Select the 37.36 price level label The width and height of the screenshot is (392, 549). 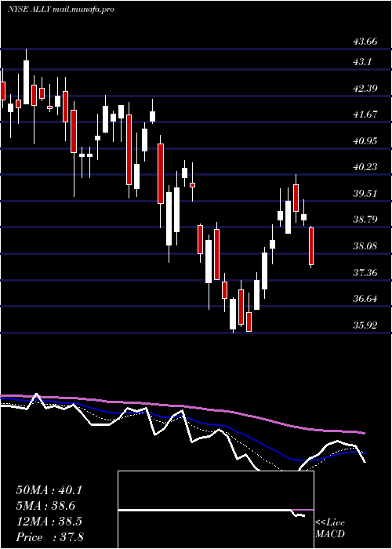tap(365, 272)
